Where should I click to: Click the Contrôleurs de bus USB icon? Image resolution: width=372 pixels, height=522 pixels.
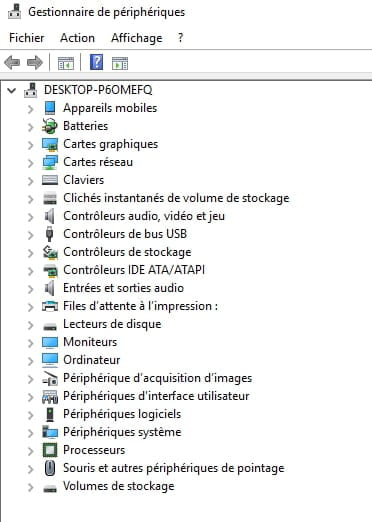49,234
